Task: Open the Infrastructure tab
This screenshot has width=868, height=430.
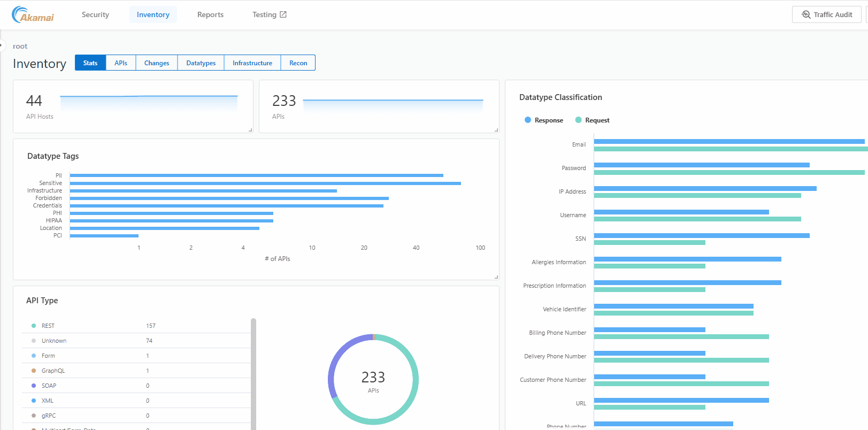Action: (252, 63)
